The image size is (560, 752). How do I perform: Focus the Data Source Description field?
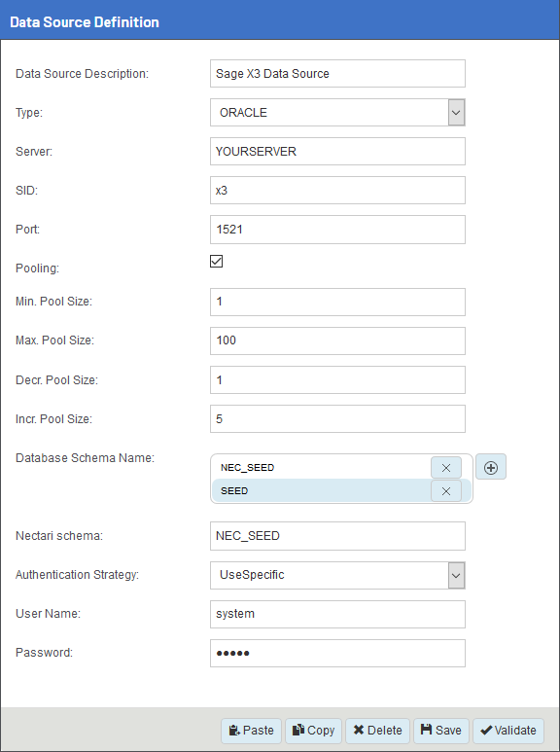[337, 73]
